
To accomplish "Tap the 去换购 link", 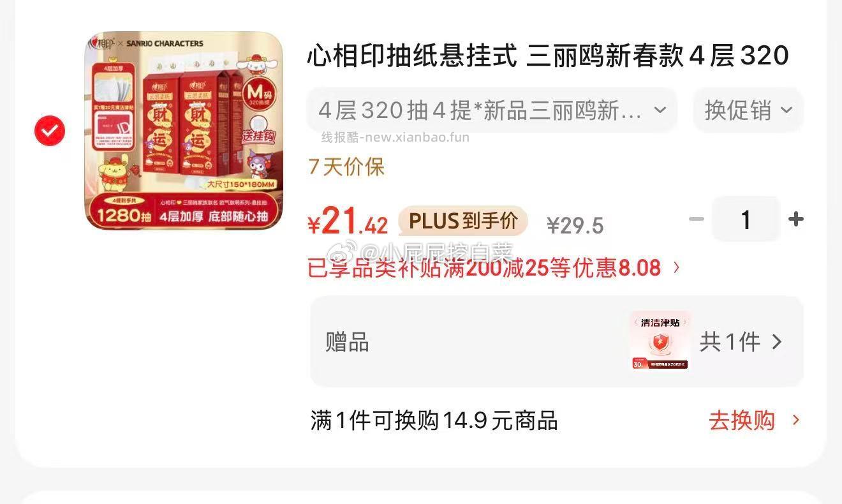I will pyautogui.click(x=742, y=420).
